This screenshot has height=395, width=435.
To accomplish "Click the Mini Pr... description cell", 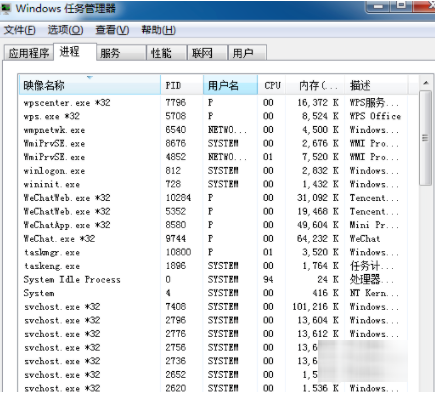I will (x=374, y=225).
